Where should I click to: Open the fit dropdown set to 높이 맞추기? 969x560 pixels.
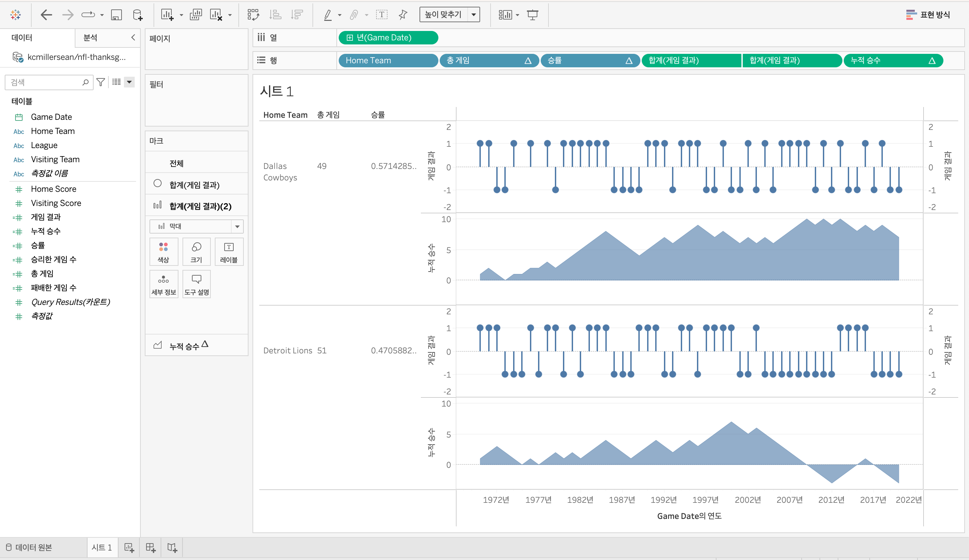pos(449,14)
